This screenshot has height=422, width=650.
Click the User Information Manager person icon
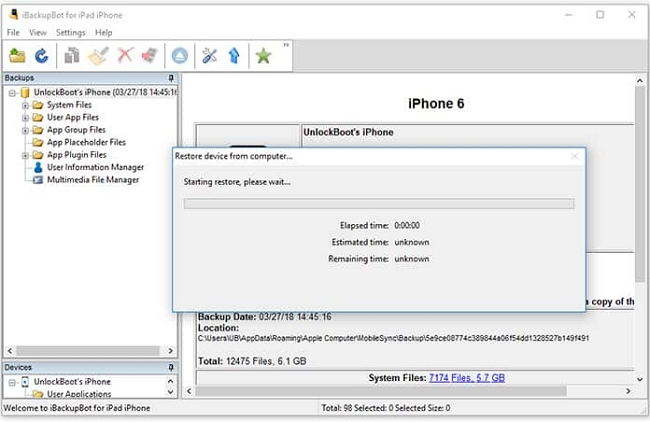38,167
